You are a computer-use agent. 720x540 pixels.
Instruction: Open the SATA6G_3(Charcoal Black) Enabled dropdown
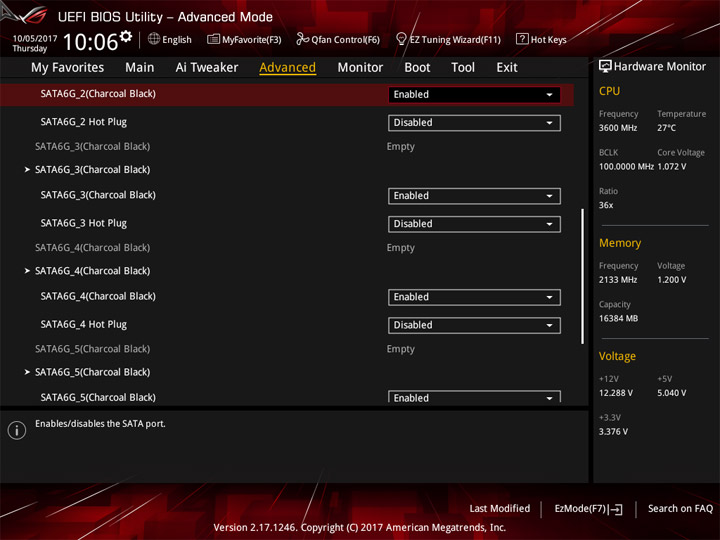point(474,196)
